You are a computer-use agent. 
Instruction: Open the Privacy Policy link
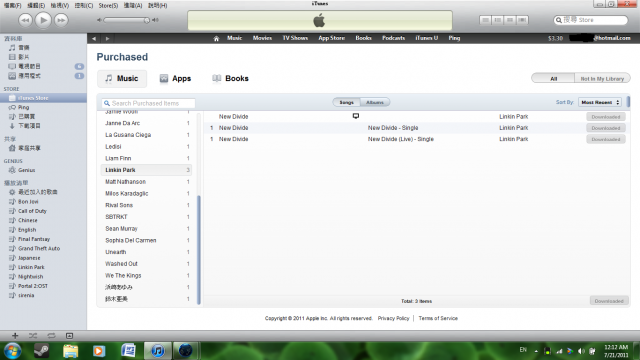coord(393,318)
